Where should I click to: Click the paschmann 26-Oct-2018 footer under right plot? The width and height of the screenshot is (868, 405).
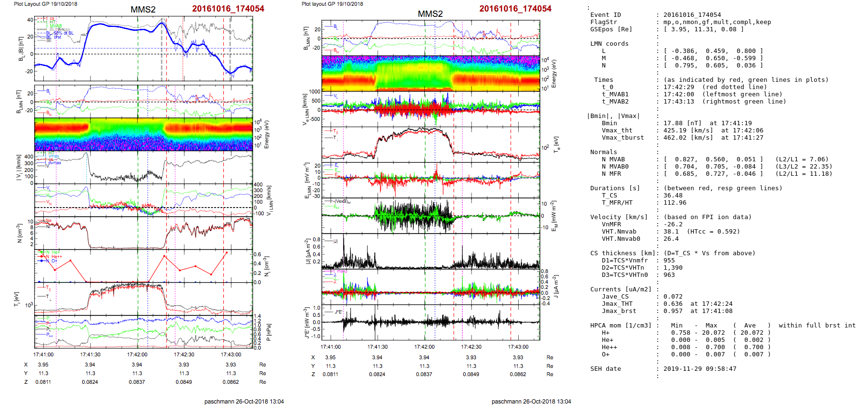click(531, 401)
